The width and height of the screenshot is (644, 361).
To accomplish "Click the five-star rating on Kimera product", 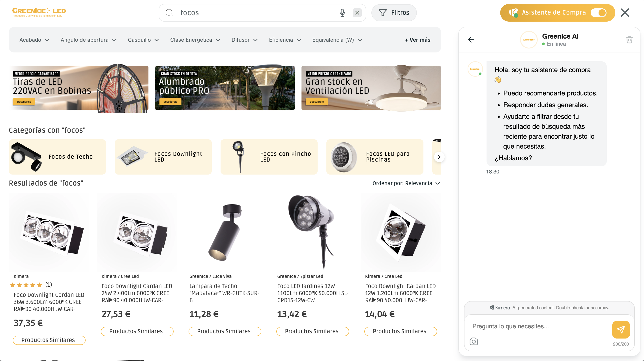I will (x=26, y=285).
